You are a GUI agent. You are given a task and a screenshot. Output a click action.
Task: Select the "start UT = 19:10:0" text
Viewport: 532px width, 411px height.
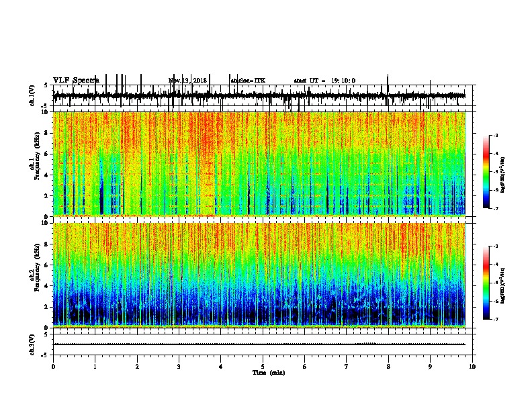324,81
